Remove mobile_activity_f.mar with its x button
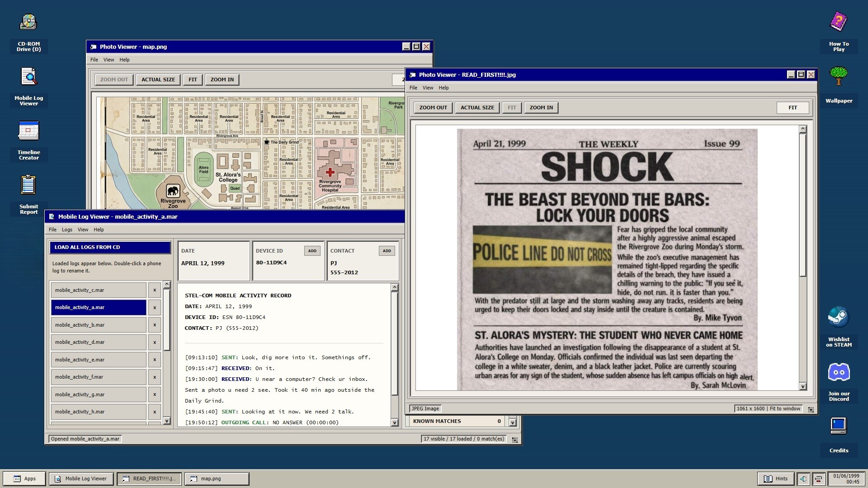Image resolution: width=868 pixels, height=488 pixels. coord(154,377)
